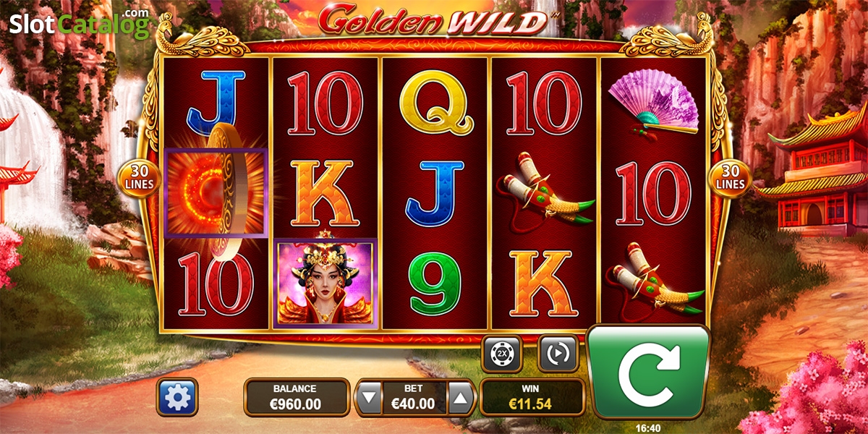Click the right 30 Lines badge
The height and width of the screenshot is (434, 868).
[731, 178]
